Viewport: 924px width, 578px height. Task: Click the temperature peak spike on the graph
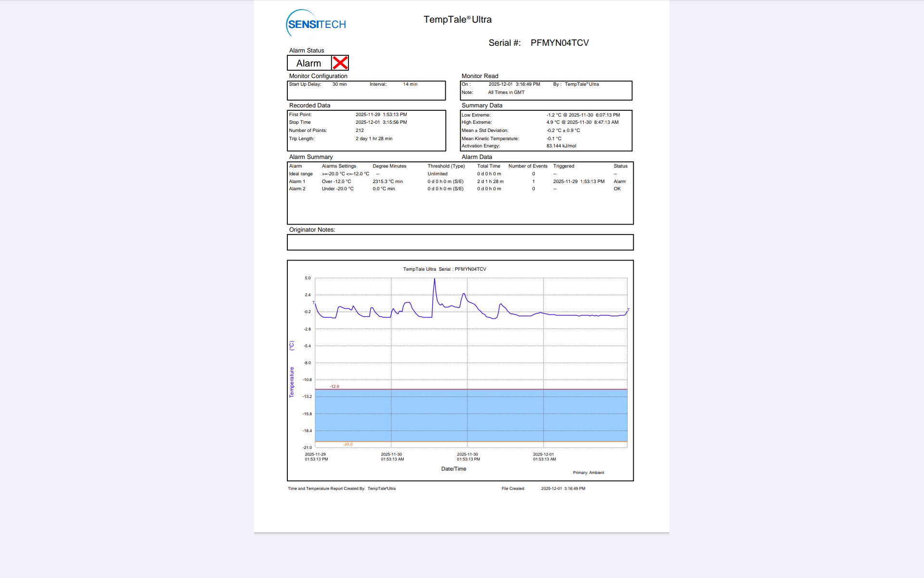point(435,280)
